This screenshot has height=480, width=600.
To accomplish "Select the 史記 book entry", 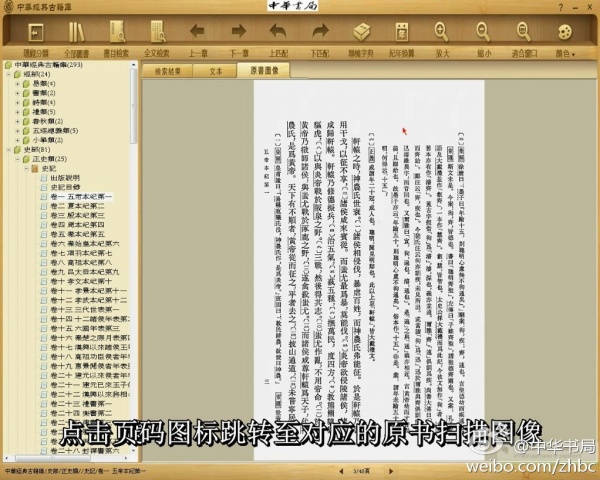I will tap(49, 168).
